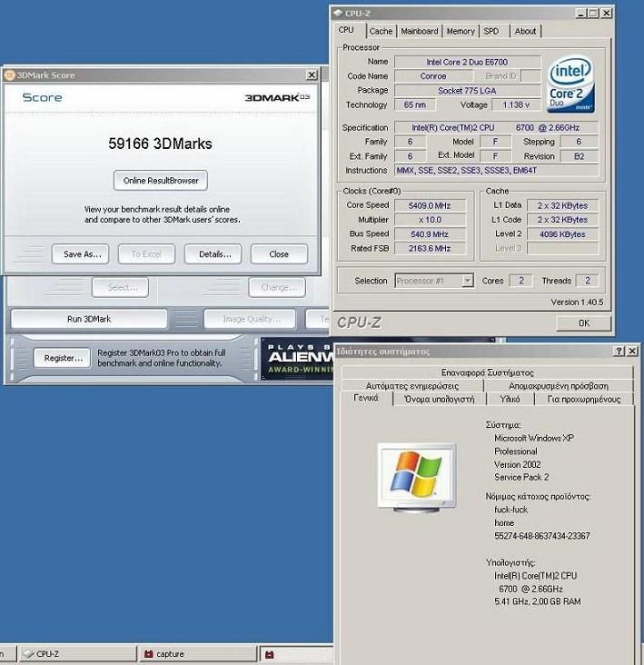Click the Level 2 cache value 4096 KBytes
The width and height of the screenshot is (644, 665).
[562, 234]
